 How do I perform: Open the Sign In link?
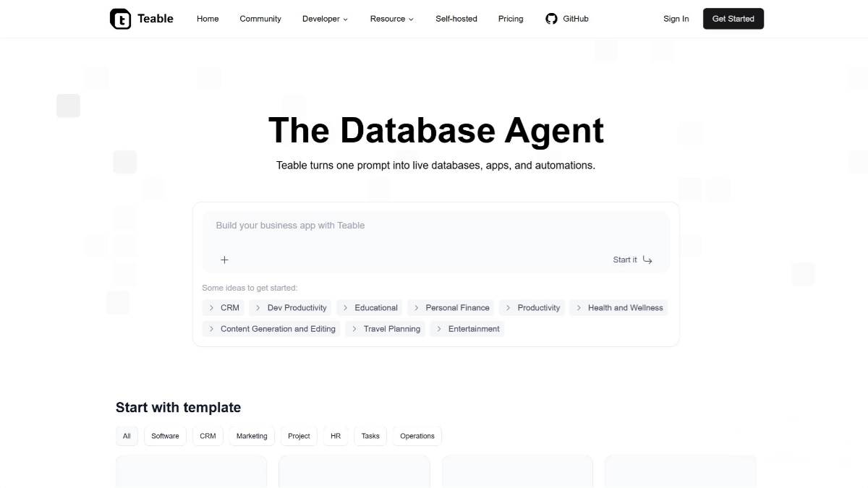pyautogui.click(x=676, y=19)
